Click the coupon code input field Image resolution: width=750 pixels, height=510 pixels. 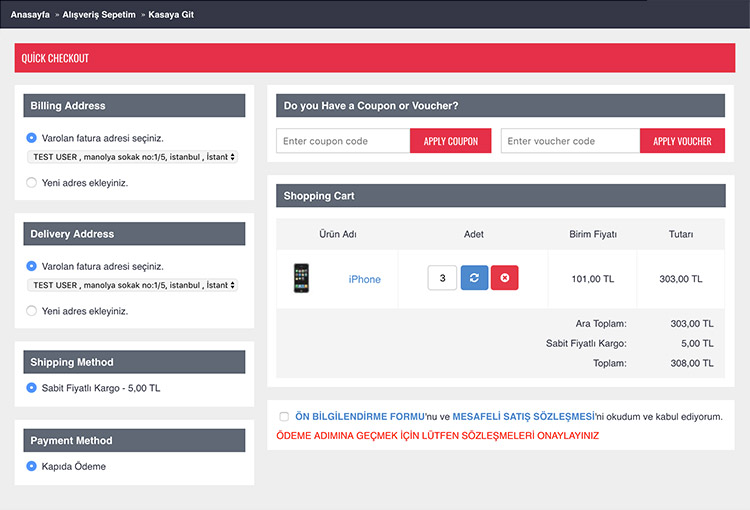pyautogui.click(x=343, y=141)
